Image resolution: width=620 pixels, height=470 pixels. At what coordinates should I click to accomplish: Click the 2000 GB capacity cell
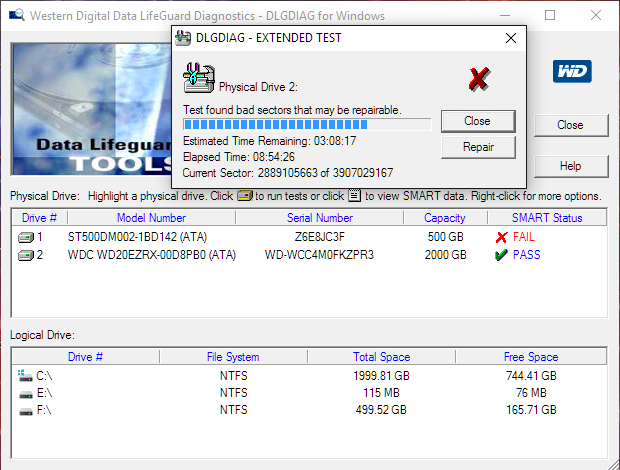click(x=445, y=255)
